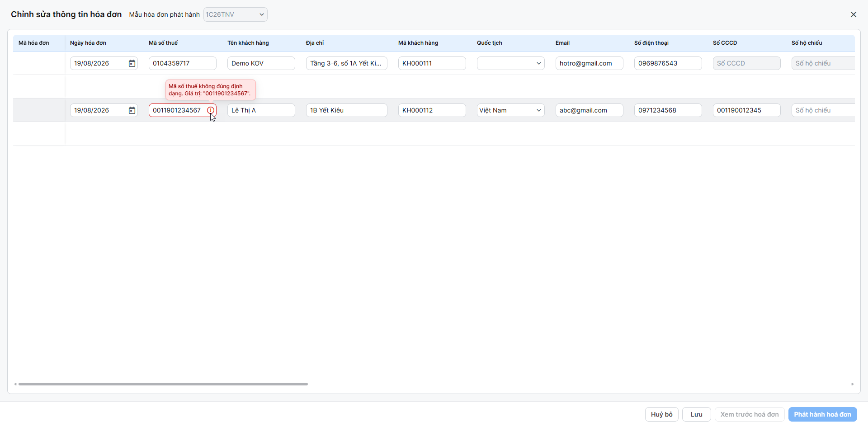Click the scrollbar right arrow
Viewport: 868px width, 427px height.
pyautogui.click(x=852, y=384)
